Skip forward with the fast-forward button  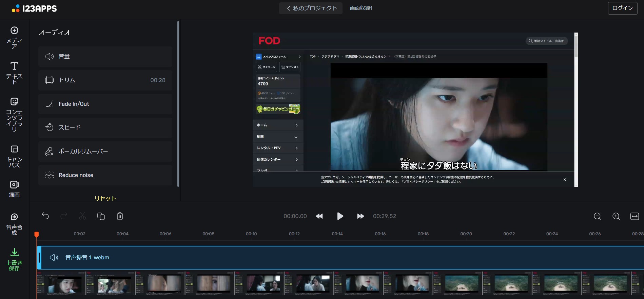360,216
